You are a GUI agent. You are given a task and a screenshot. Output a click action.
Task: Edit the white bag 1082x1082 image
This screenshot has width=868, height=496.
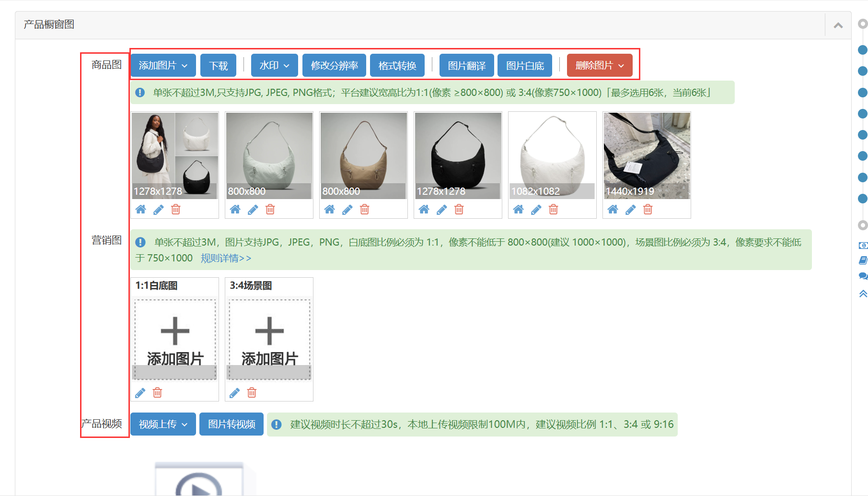coord(536,210)
